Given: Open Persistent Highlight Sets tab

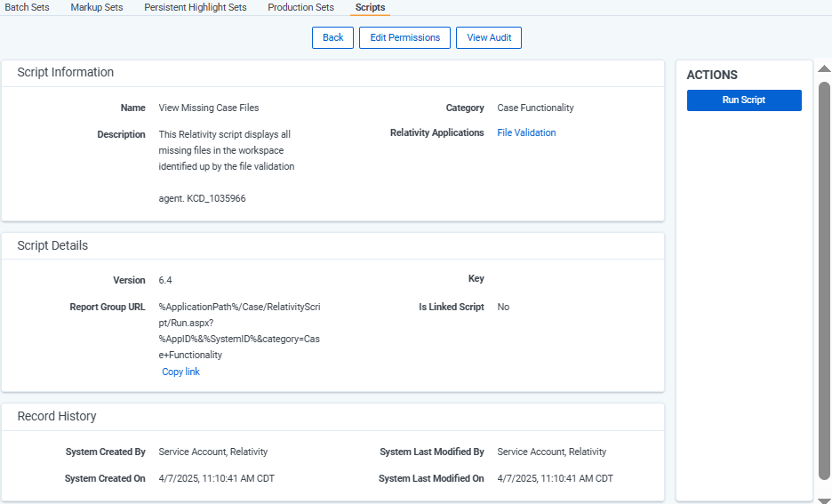Looking at the screenshot, I should coord(196,7).
